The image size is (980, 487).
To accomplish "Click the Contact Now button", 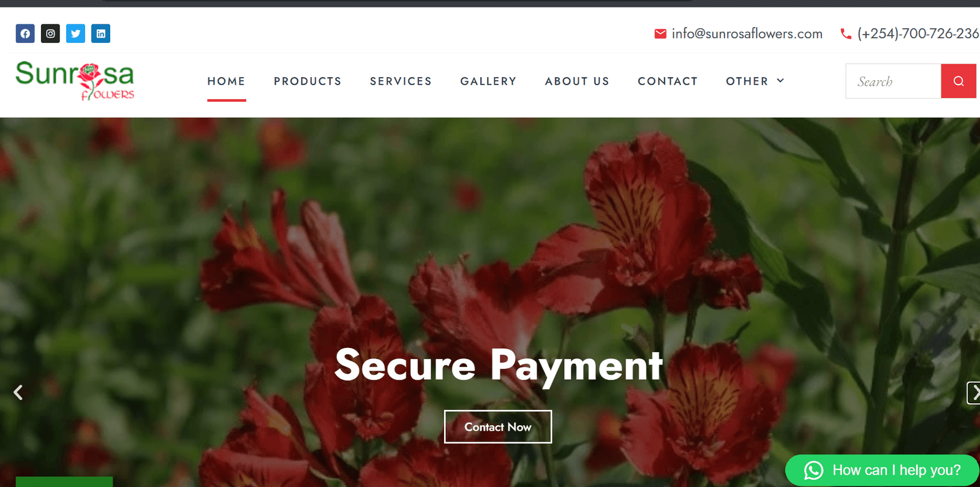I will (x=498, y=426).
